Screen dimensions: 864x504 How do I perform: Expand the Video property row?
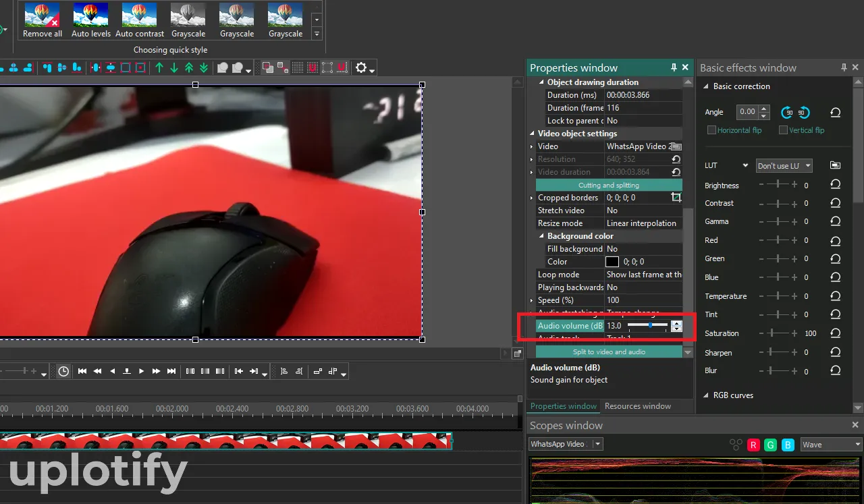click(x=532, y=146)
